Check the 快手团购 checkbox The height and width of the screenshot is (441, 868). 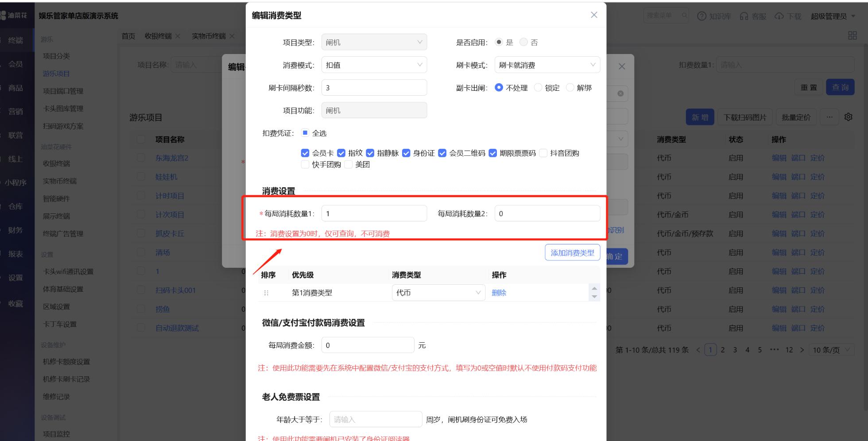[305, 165]
